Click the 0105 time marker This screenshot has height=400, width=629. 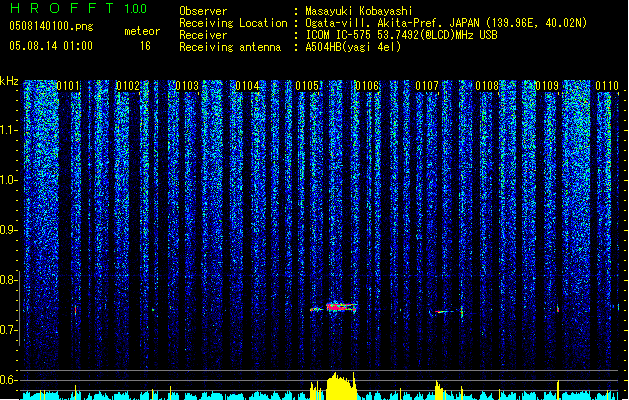(x=307, y=86)
